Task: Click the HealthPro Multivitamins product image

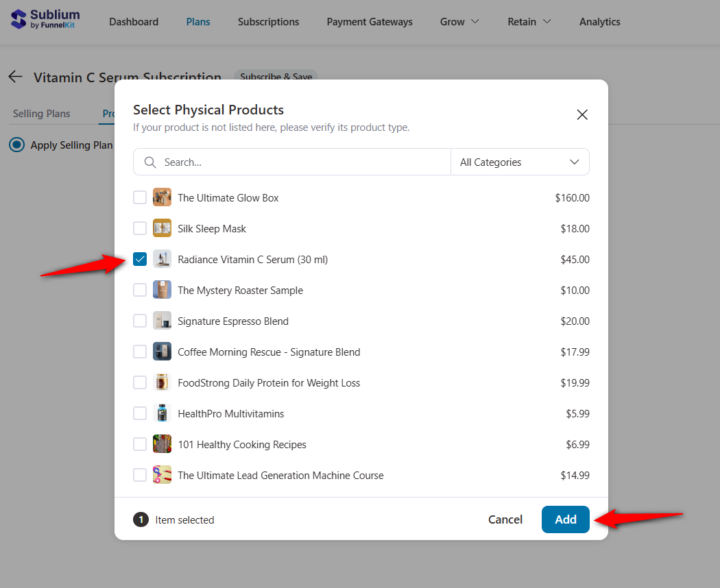Action: pos(162,413)
